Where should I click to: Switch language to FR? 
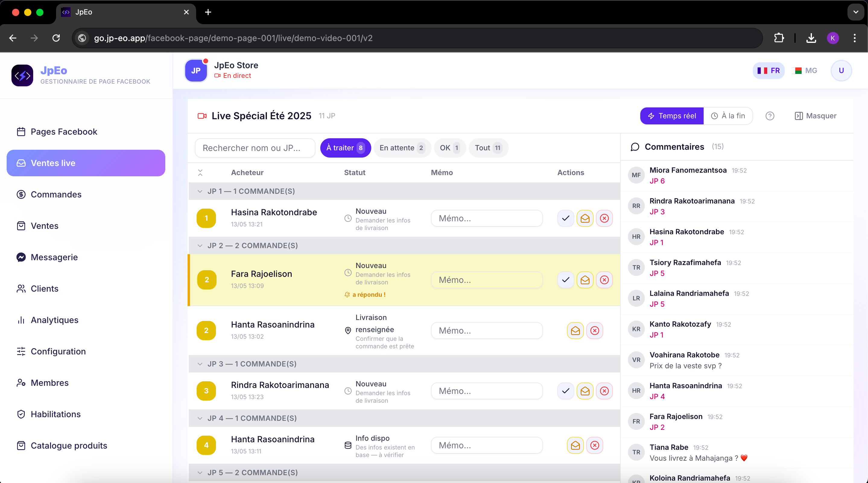768,71
